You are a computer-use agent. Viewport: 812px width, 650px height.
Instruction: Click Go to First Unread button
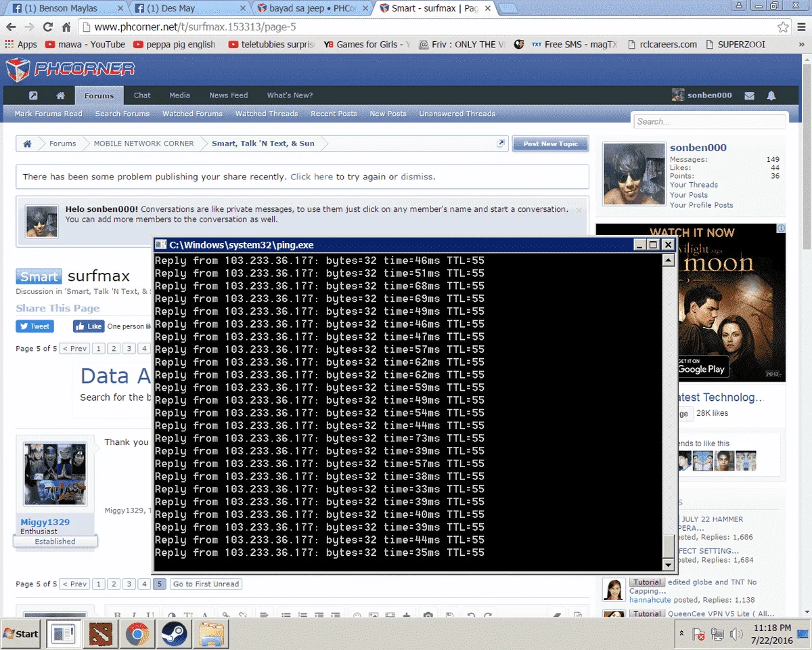tap(206, 584)
